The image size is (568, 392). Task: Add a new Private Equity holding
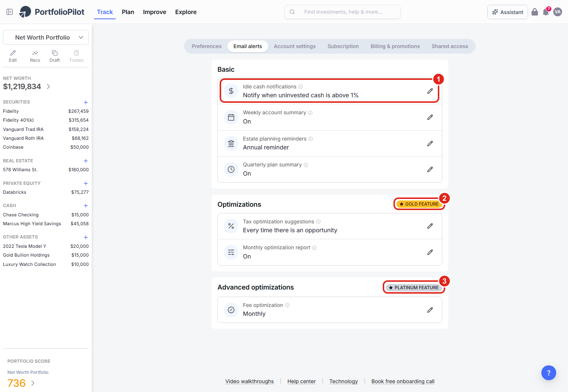[x=86, y=183]
